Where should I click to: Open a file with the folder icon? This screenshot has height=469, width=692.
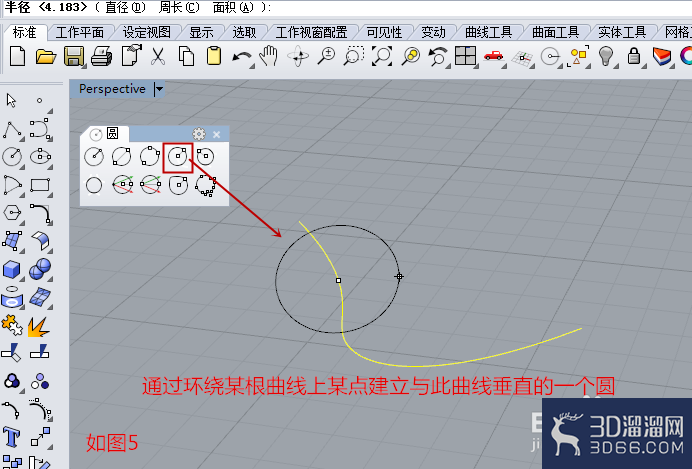click(x=45, y=56)
